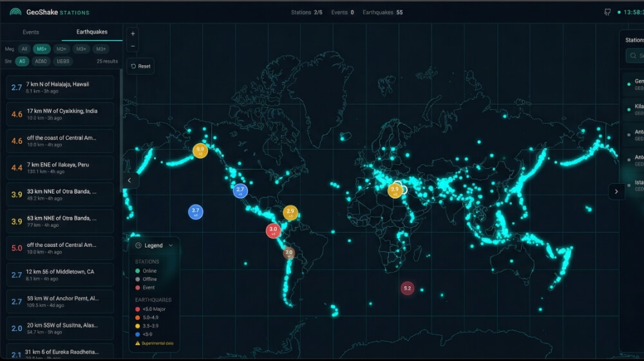This screenshot has width=644, height=361.
Task: Click the GeoShake logo icon
Action: pos(15,12)
